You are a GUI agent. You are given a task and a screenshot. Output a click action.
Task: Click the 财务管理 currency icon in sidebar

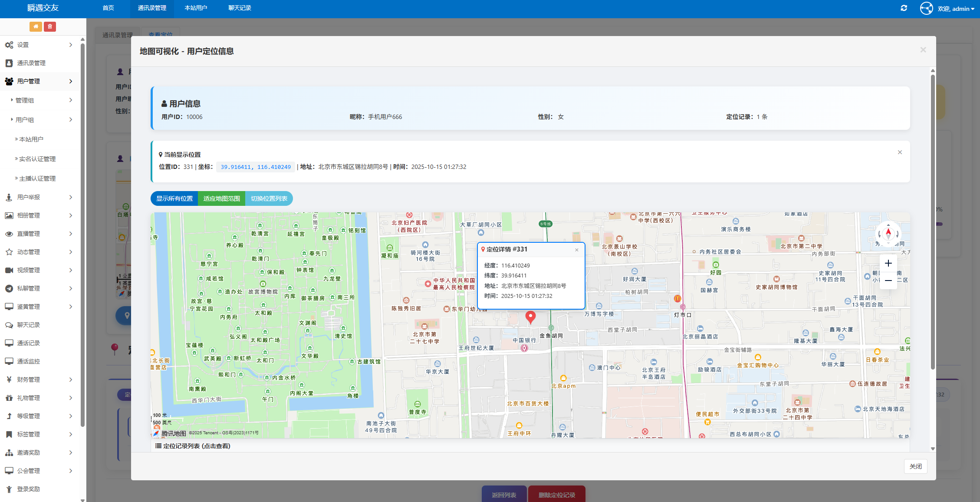tap(10, 379)
